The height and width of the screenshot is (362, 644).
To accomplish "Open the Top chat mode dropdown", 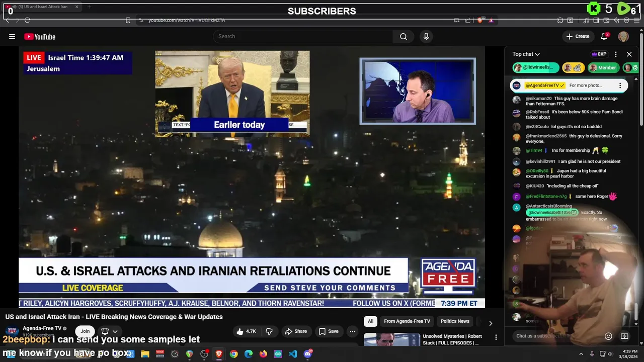I will [x=526, y=54].
